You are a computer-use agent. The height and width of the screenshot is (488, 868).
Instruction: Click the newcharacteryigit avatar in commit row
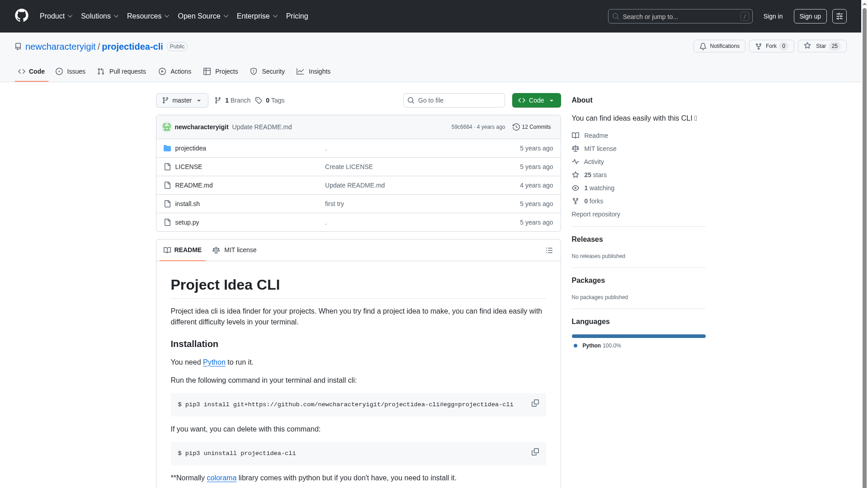pyautogui.click(x=167, y=127)
